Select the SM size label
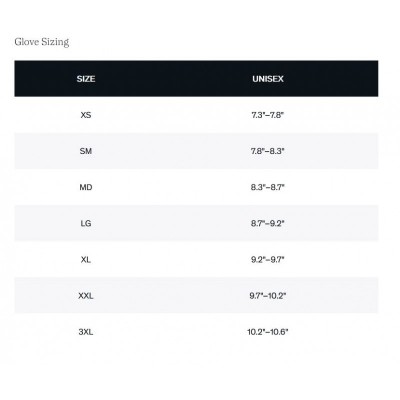Viewport: 400px width, 400px height. pyautogui.click(x=86, y=151)
